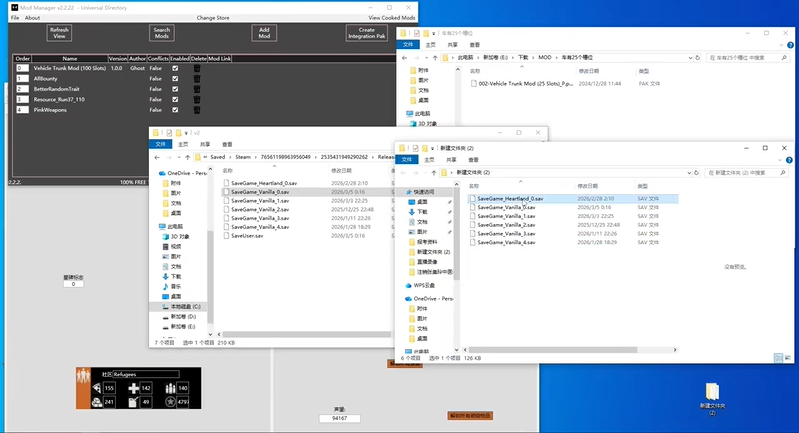Refresh the 新建文件夹 (2) folder view
Viewport: 799px width, 433px height.
[x=697, y=173]
